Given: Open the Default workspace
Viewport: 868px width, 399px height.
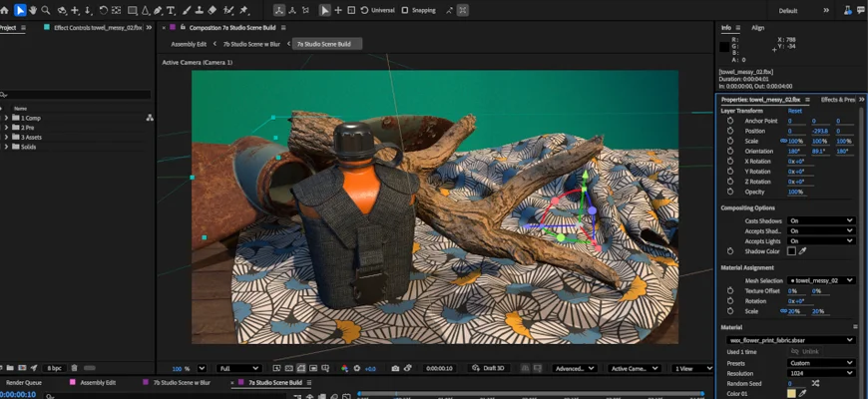Looking at the screenshot, I should 788,11.
